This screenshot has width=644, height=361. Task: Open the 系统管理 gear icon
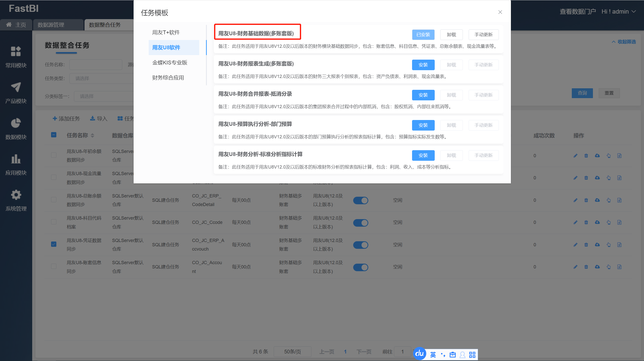pos(16,195)
